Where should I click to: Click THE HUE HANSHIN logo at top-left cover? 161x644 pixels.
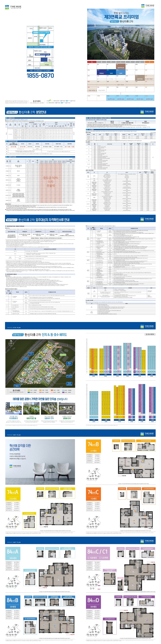[x=13, y=7]
